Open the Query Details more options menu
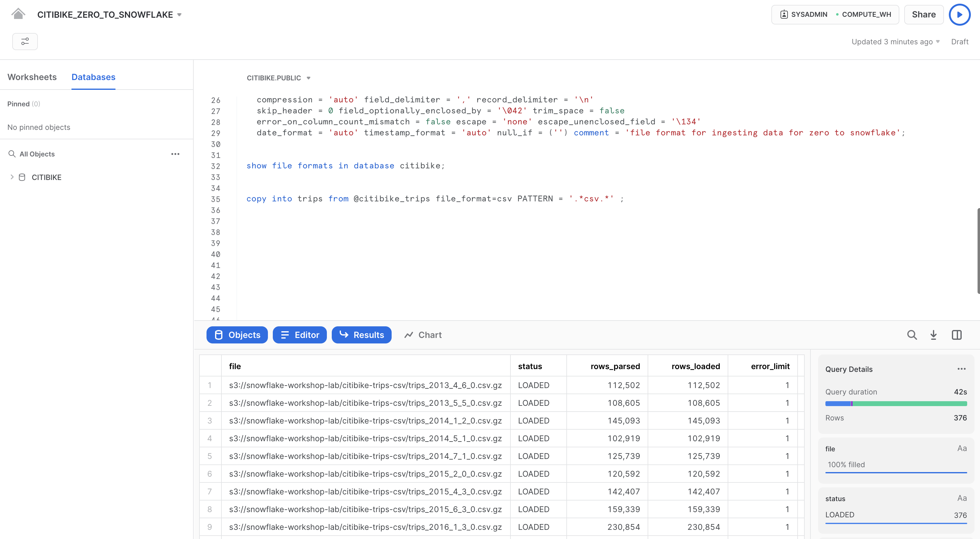The height and width of the screenshot is (539, 980). pyautogui.click(x=962, y=369)
